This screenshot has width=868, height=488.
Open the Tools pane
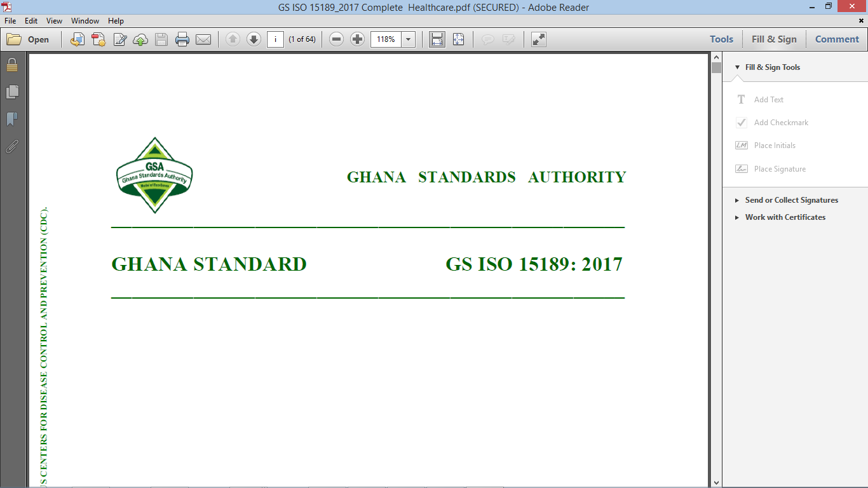pyautogui.click(x=721, y=39)
